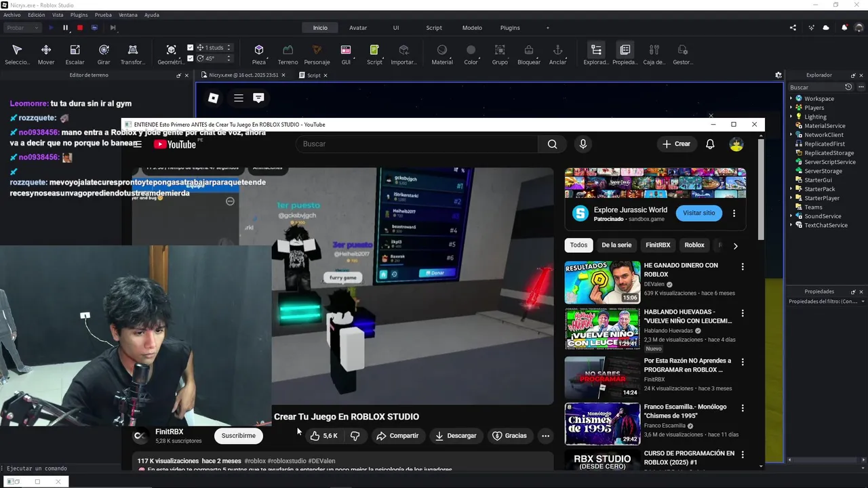
Task: Adjust studs value stepper arrows
Action: (x=229, y=47)
